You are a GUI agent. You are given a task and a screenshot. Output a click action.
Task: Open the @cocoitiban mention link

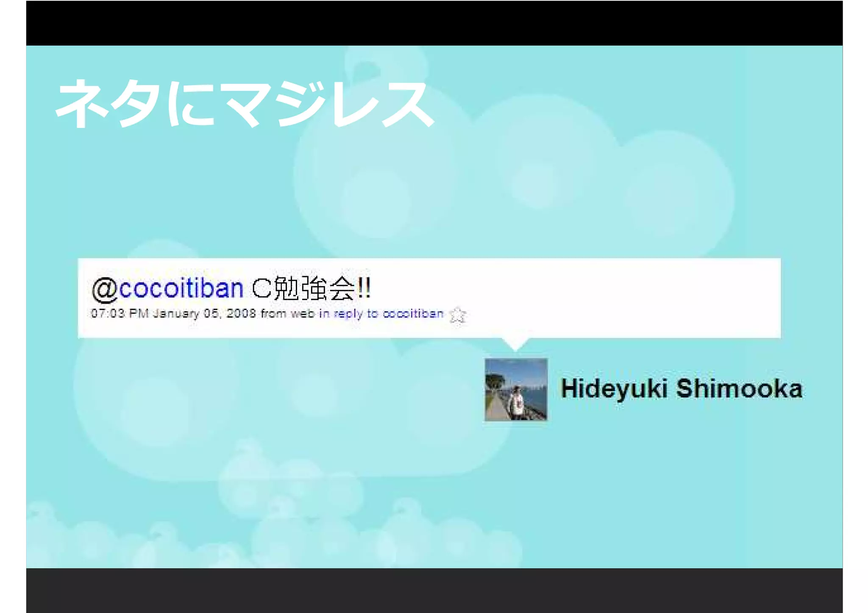(x=181, y=288)
